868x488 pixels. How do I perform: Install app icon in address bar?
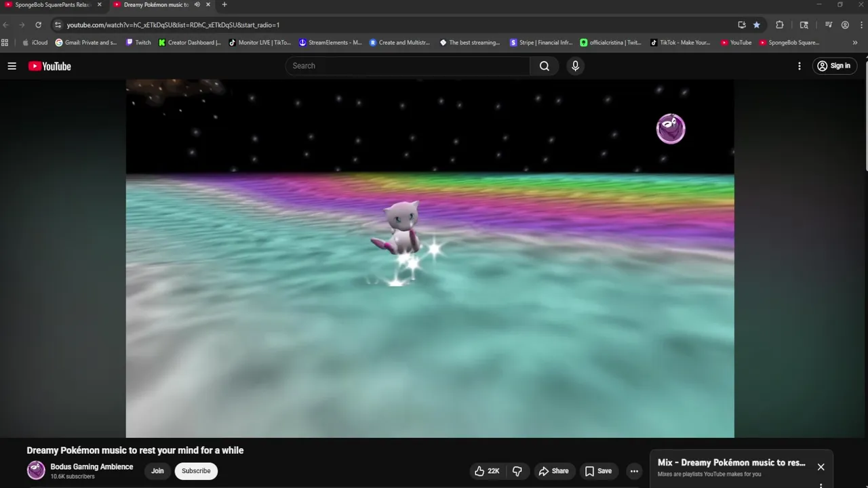[742, 25]
